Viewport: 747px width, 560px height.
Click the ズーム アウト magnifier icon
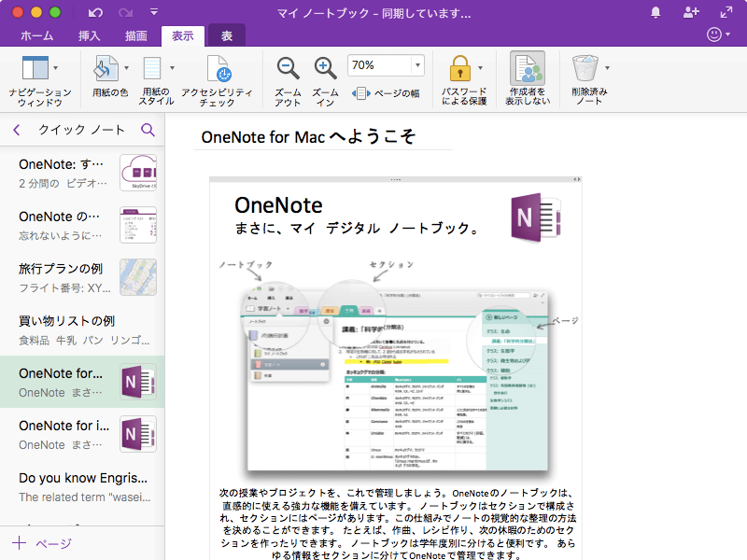(x=289, y=68)
